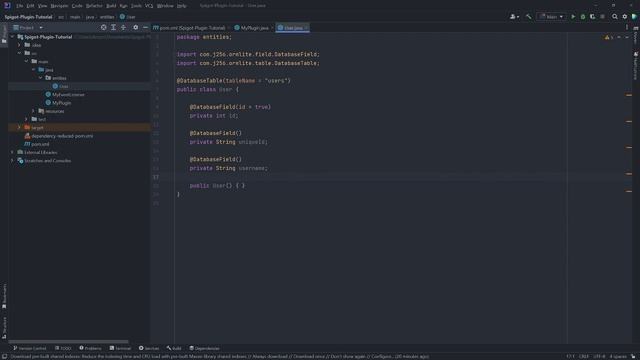
Task: Open Project panel options gear
Action: point(136,27)
